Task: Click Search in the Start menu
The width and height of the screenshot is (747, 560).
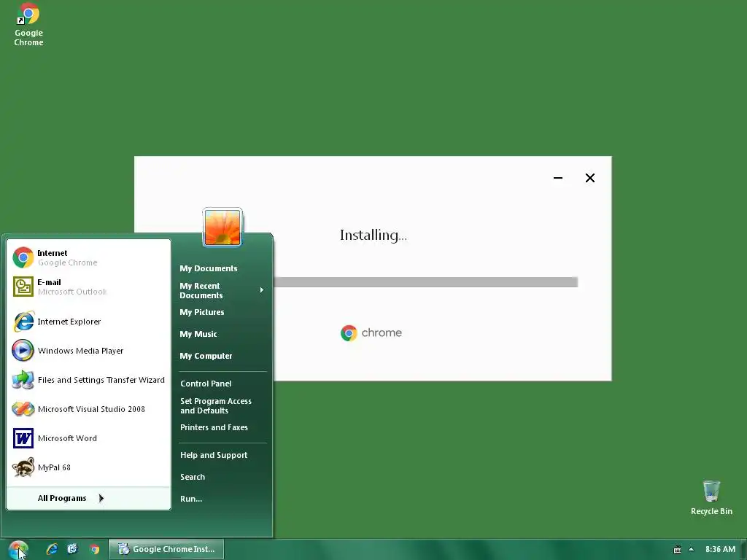Action: pos(193,477)
